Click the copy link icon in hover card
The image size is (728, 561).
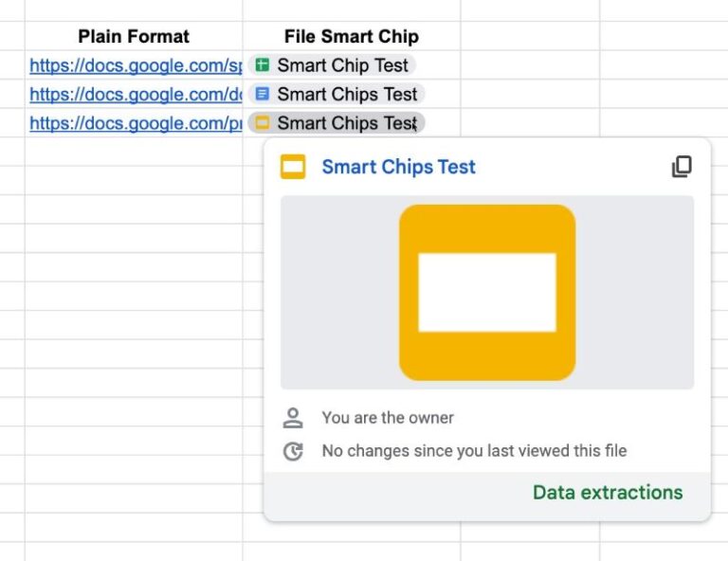point(682,167)
